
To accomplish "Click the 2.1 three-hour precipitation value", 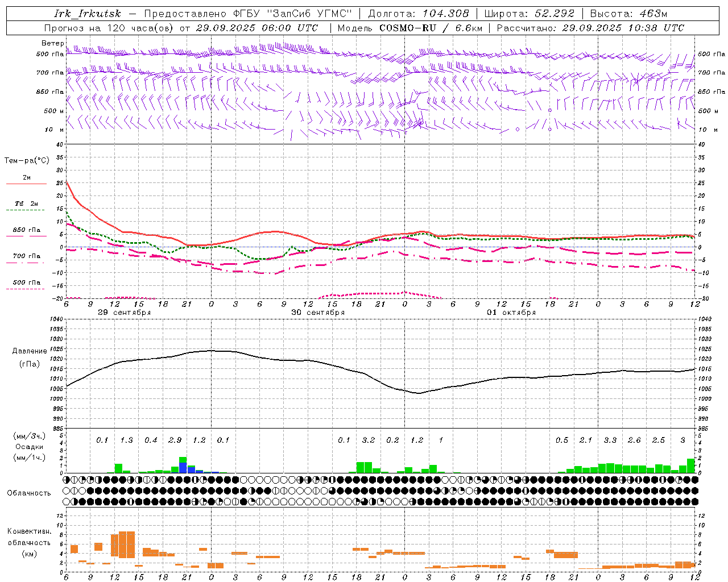I will tap(586, 440).
